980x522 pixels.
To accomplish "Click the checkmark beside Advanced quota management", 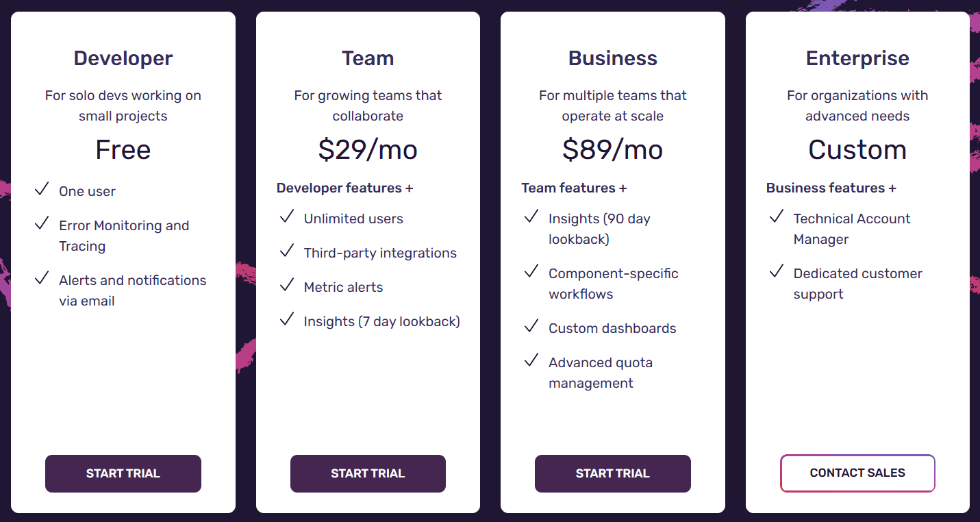I will click(x=531, y=360).
